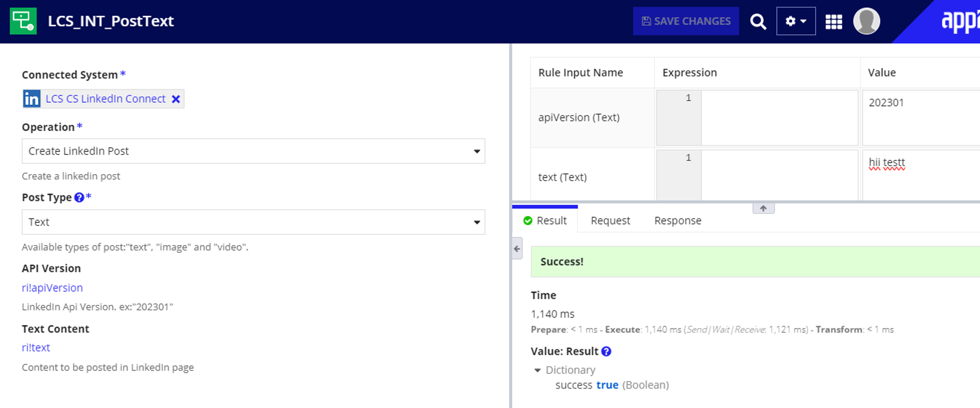Click the Rule Input Name column header

[x=581, y=73]
